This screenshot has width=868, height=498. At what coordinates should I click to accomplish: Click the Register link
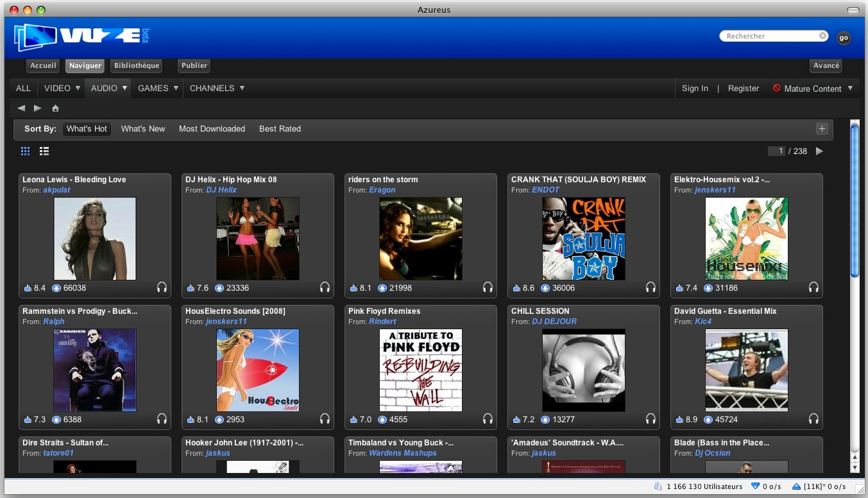[x=744, y=89]
